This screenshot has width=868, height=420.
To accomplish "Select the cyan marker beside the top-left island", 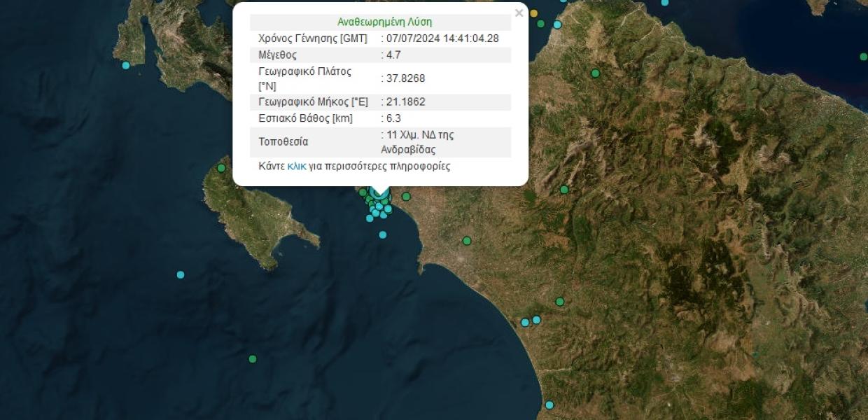I will point(126,65).
